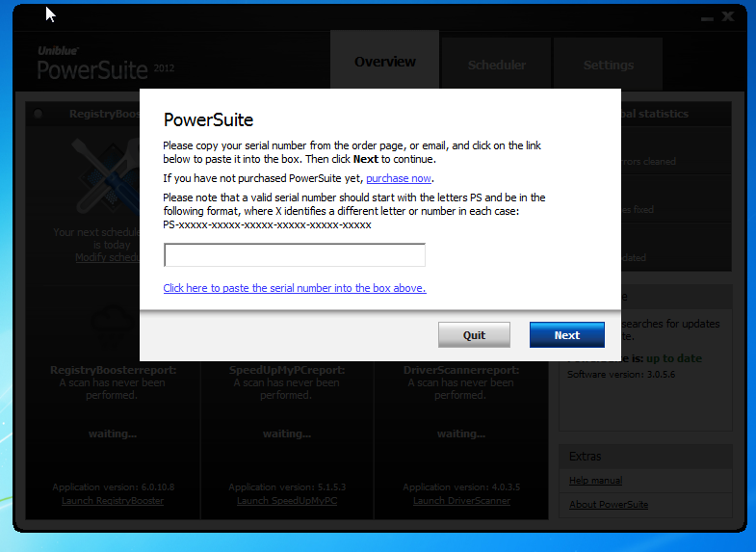
Task: Launch RegistryBooster from the link
Action: [113, 501]
